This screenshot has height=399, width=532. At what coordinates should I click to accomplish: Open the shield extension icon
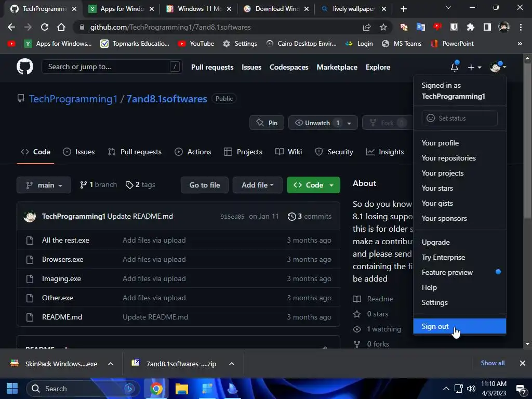pos(454,27)
